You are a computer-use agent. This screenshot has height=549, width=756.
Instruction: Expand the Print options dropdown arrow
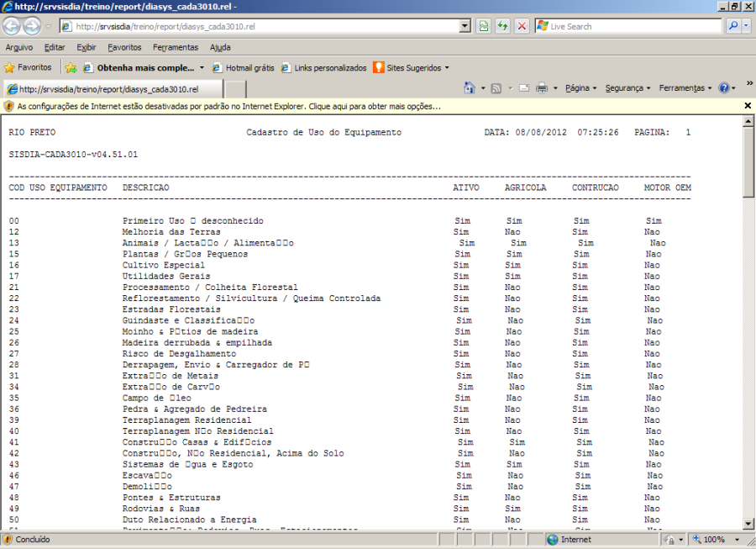(x=555, y=88)
